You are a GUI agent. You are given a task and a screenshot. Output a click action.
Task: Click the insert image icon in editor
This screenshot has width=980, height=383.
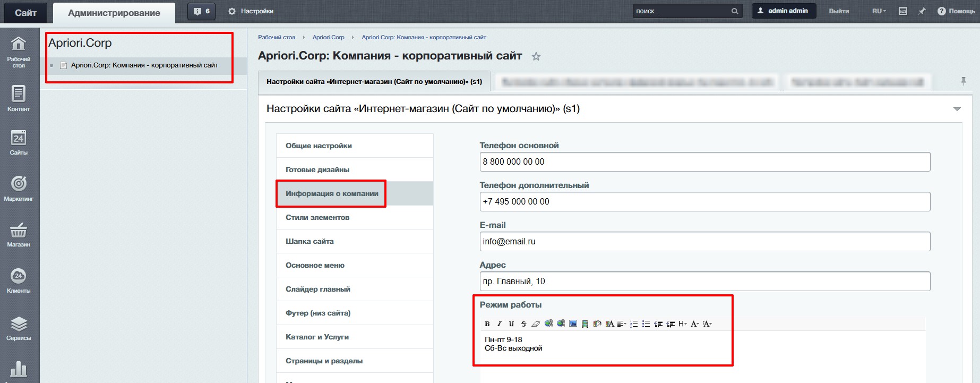point(573,324)
